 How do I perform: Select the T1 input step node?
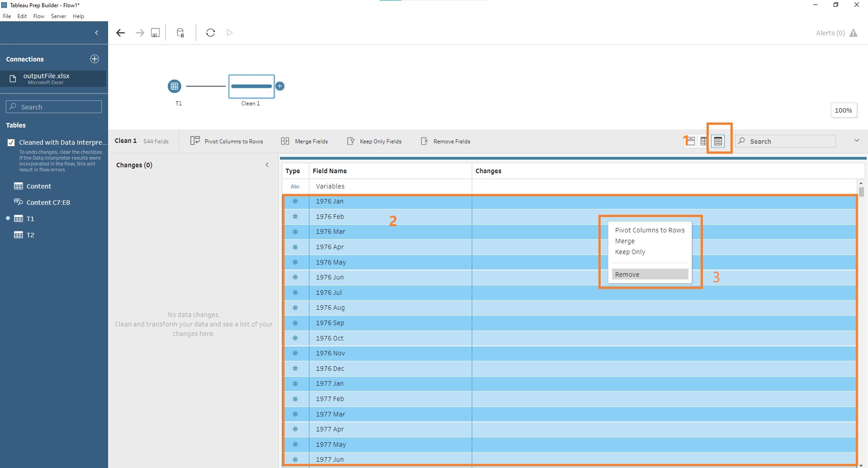pos(175,86)
